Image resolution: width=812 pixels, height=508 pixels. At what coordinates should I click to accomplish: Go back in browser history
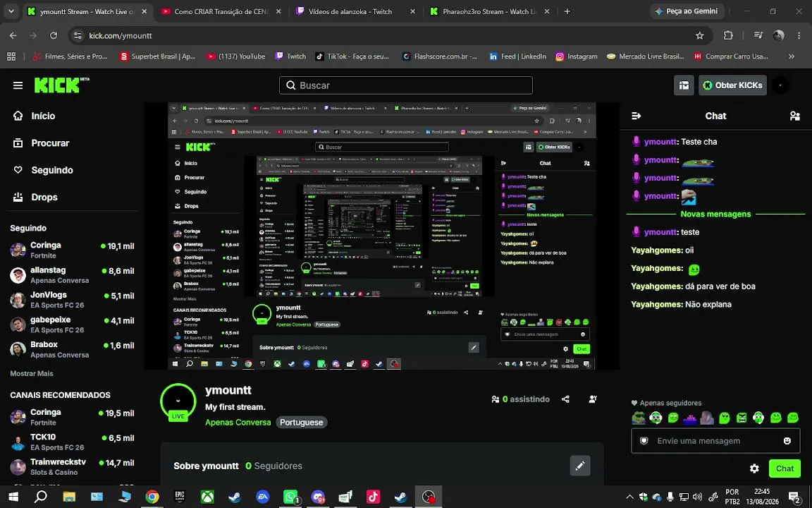(x=13, y=36)
